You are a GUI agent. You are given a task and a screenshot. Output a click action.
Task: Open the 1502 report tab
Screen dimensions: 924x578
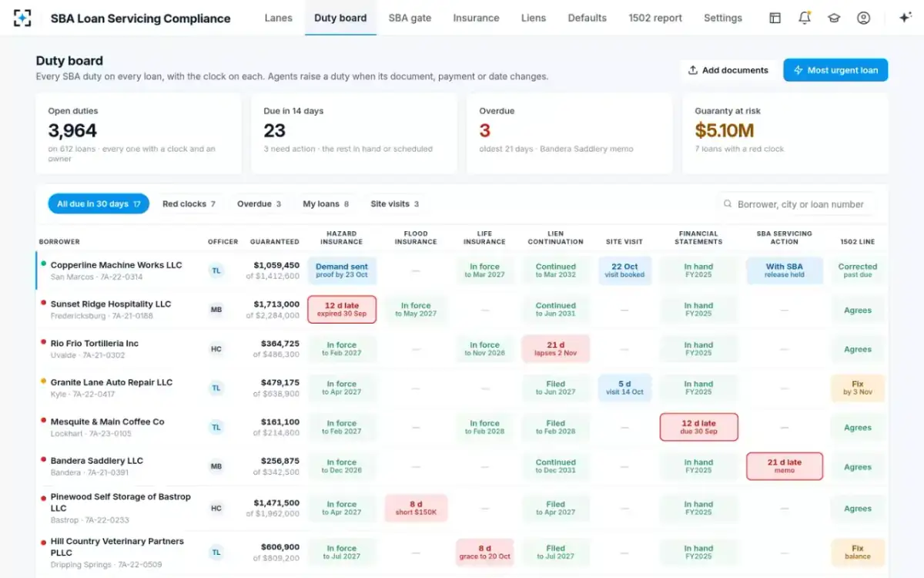point(655,18)
